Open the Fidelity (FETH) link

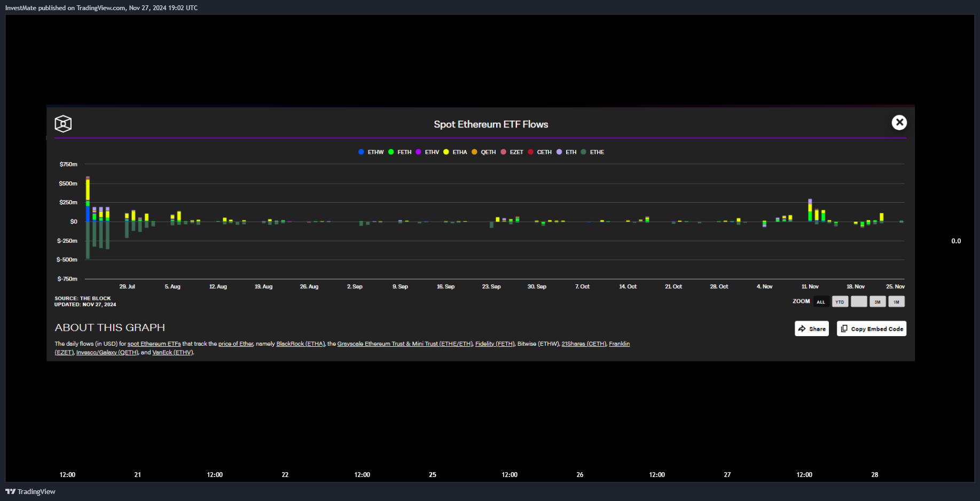(x=495, y=344)
